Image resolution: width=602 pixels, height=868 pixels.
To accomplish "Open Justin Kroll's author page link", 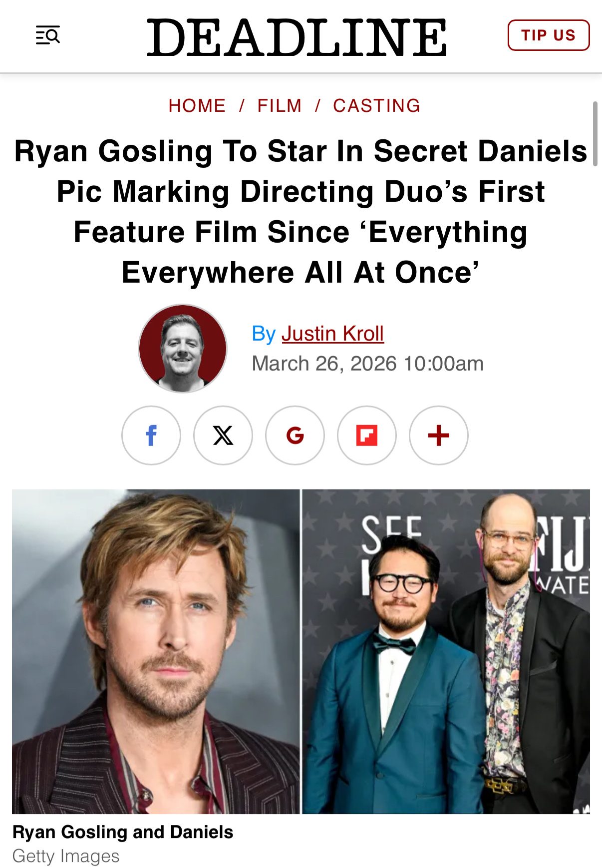I will [x=333, y=334].
